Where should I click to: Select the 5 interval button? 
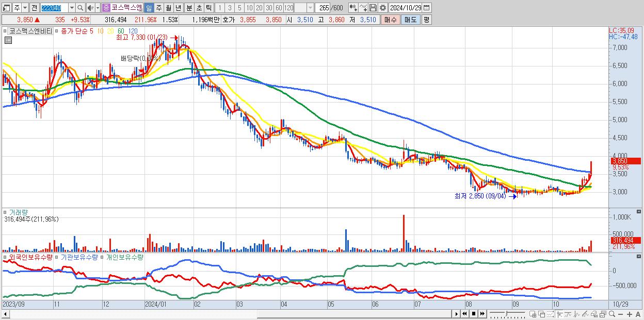coord(239,8)
